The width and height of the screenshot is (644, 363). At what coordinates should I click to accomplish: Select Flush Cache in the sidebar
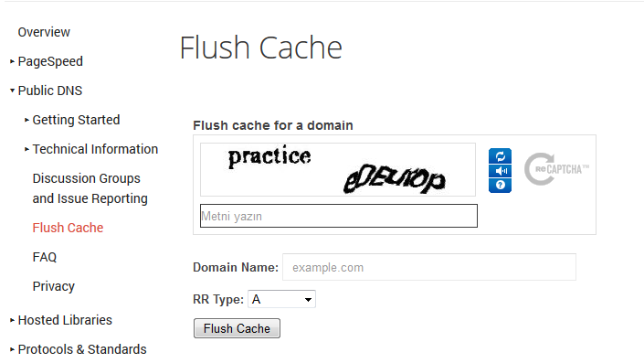(x=68, y=228)
